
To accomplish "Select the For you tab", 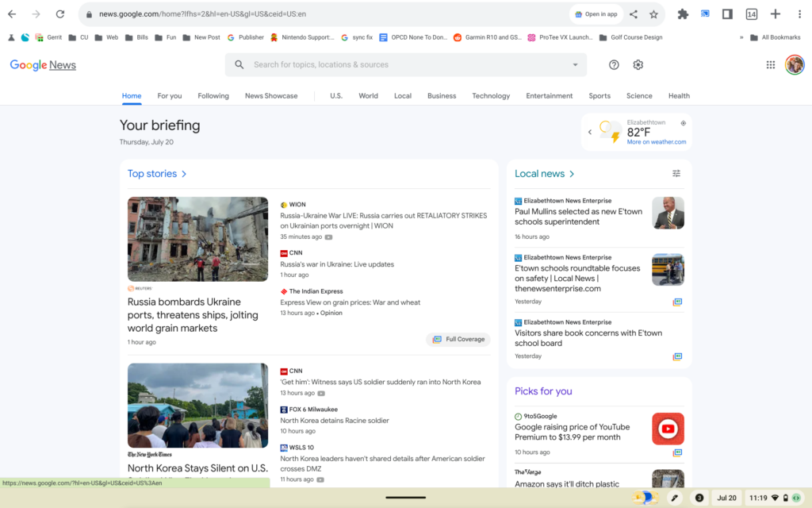I will pyautogui.click(x=169, y=96).
